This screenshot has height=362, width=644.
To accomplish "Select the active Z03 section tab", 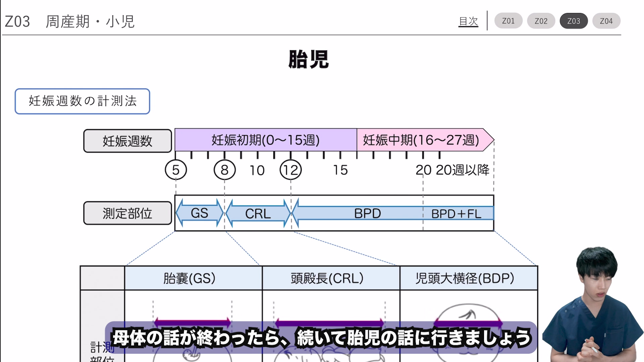I will (x=574, y=21).
